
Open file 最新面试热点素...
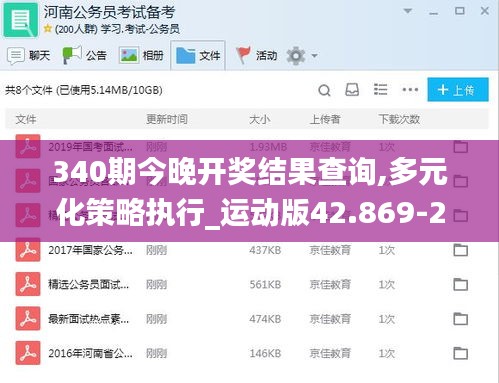pyautogui.click(x=89, y=319)
